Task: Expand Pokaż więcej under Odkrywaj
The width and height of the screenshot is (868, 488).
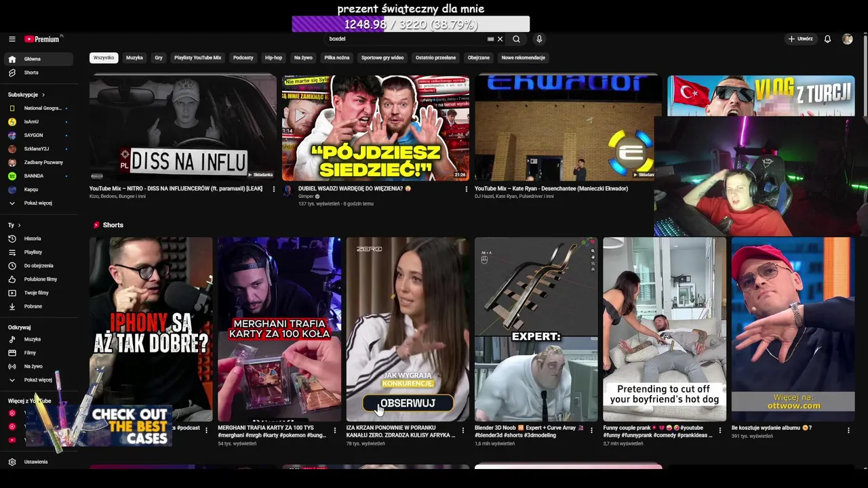Action: click(x=39, y=380)
